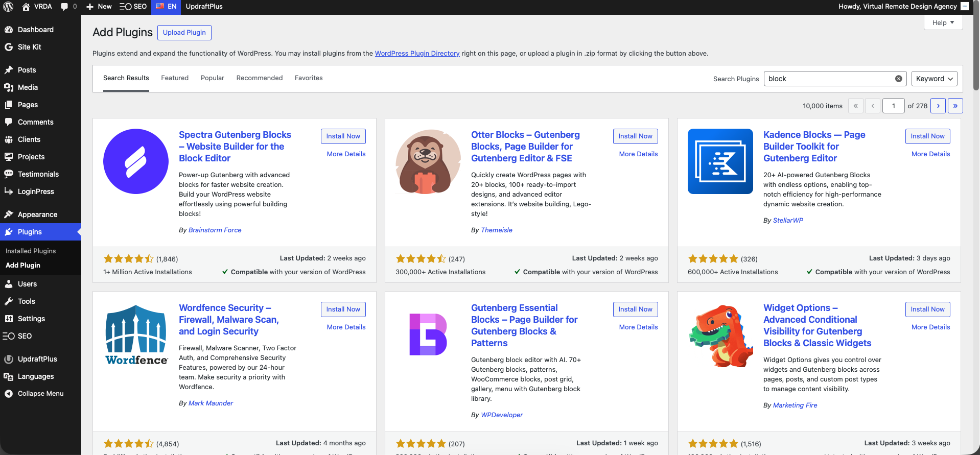
Task: Go to the next results page
Action: (x=938, y=106)
